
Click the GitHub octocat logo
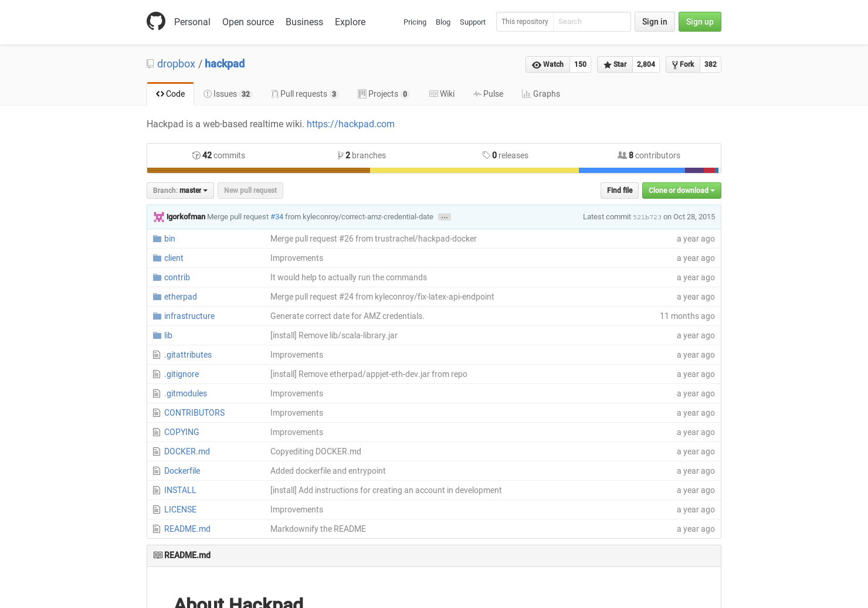coord(156,21)
